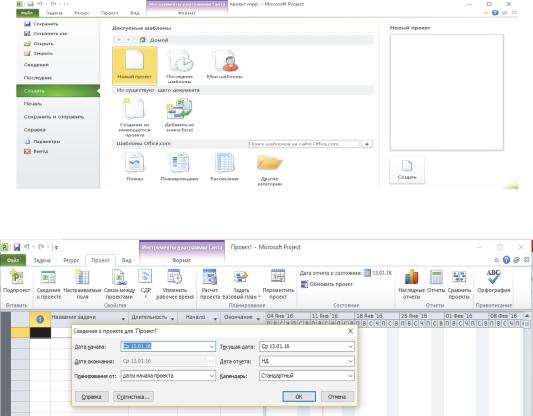
Task: Open the Длительность column filter dropdown
Action: (173, 319)
